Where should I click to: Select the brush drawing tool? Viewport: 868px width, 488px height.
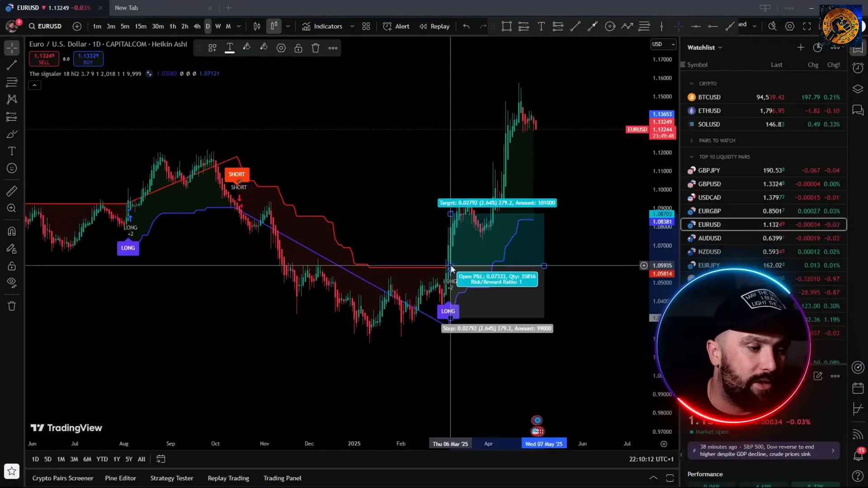point(12,134)
